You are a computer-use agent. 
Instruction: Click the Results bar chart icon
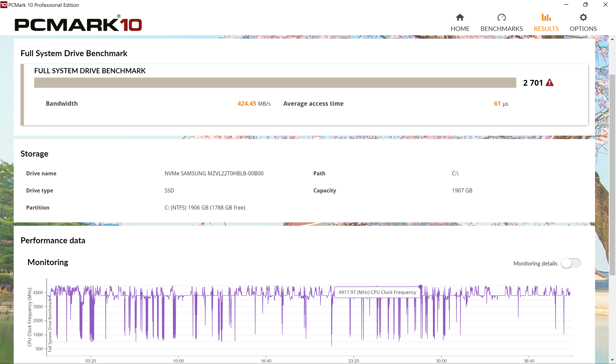[546, 18]
